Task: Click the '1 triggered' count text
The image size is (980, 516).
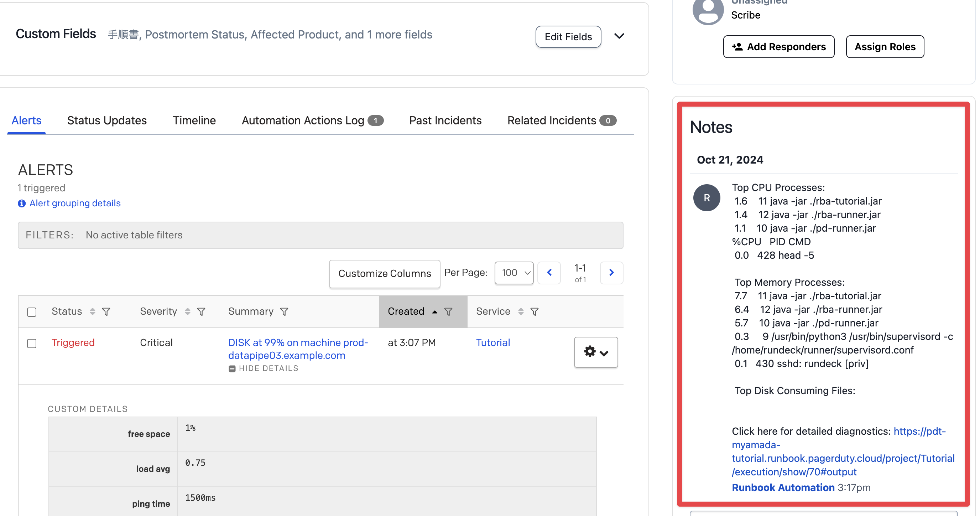Action: 41,188
